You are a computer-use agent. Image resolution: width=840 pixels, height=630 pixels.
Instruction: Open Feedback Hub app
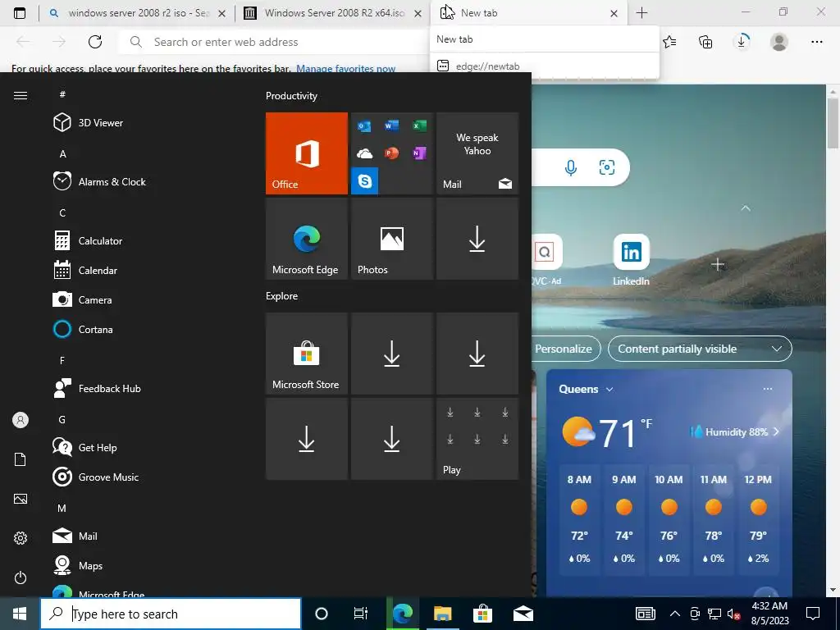97,388
